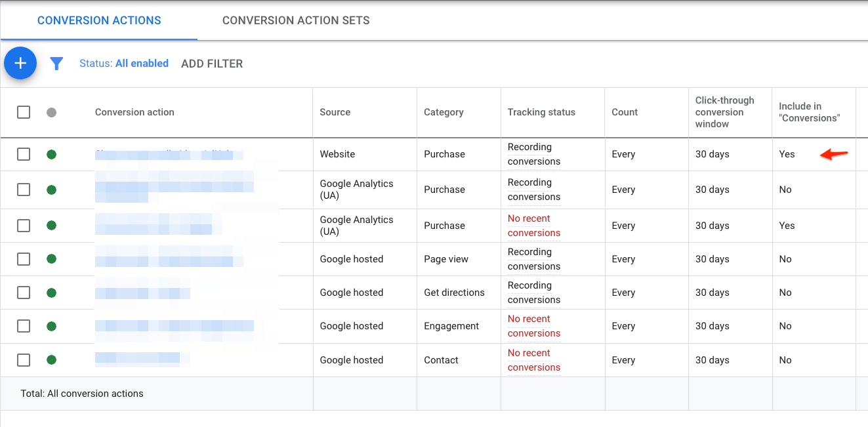
Task: Switch to Conversion Action Sets tab
Action: [x=296, y=20]
